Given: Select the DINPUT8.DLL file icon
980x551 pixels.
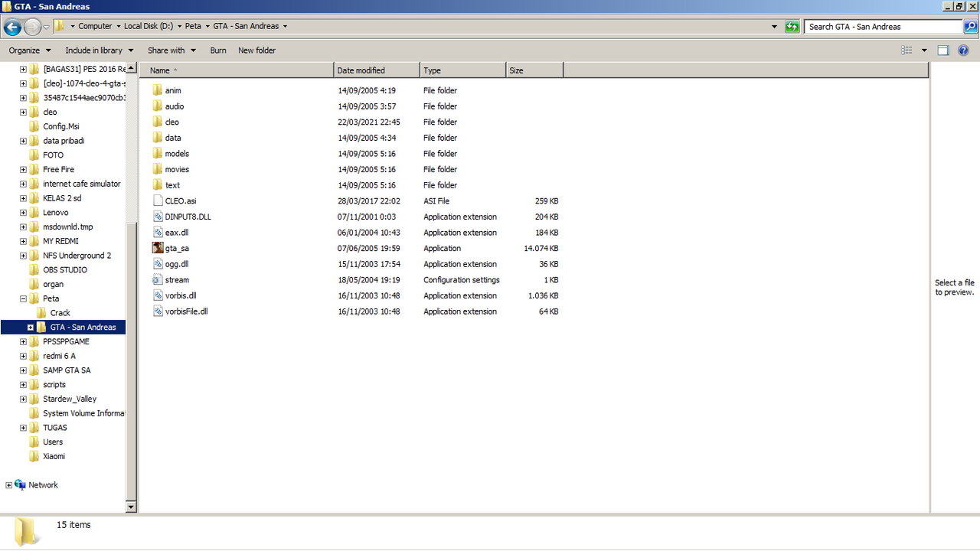Looking at the screenshot, I should point(158,217).
